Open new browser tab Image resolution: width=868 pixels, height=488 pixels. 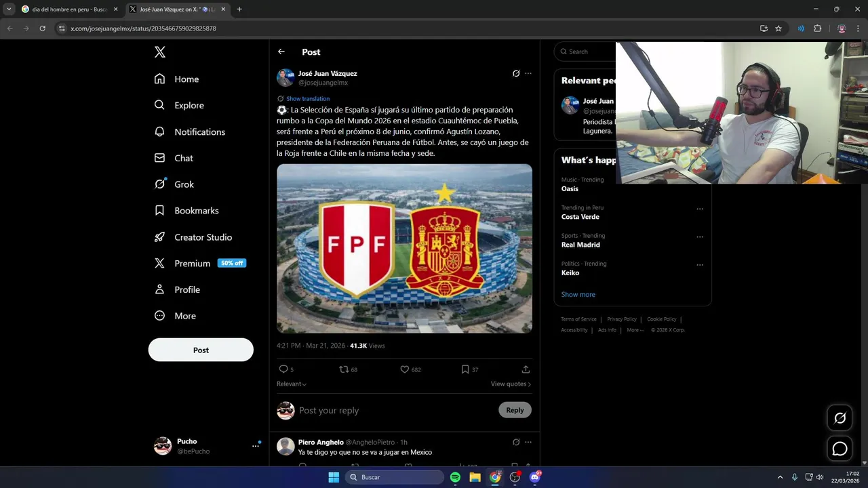[x=239, y=9]
